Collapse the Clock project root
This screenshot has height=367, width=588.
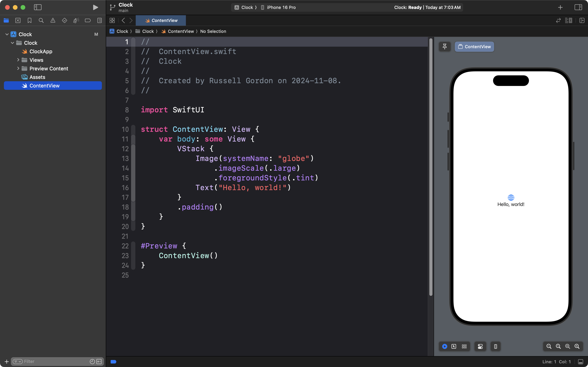7,34
